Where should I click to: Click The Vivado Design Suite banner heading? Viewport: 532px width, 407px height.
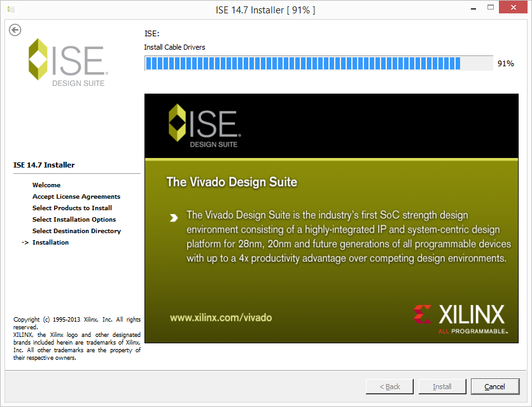pos(232,182)
